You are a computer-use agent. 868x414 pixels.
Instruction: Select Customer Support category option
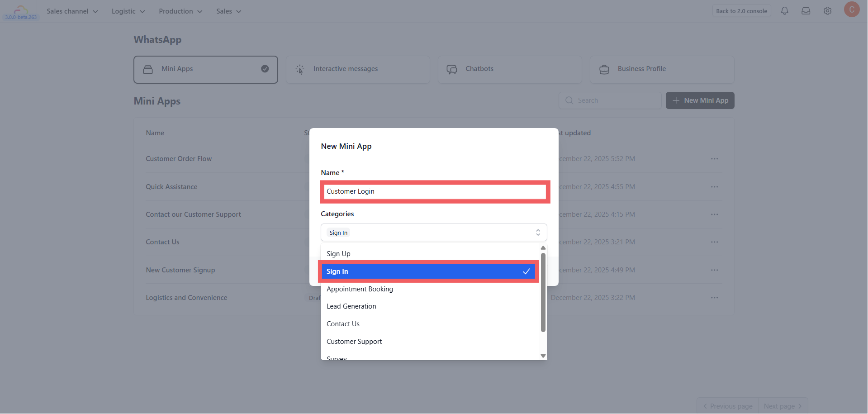click(x=430, y=342)
